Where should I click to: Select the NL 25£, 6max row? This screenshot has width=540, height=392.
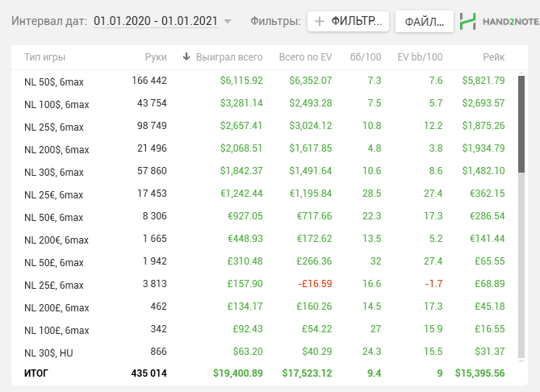click(265, 284)
